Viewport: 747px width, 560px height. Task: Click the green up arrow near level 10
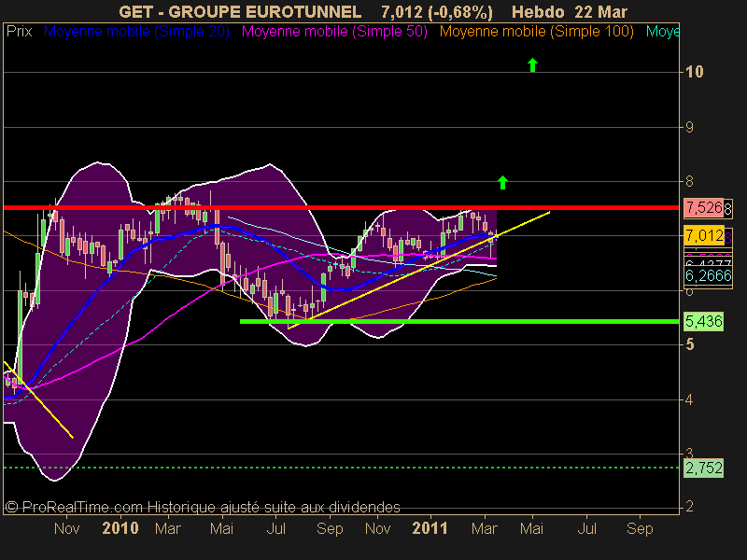532,64
